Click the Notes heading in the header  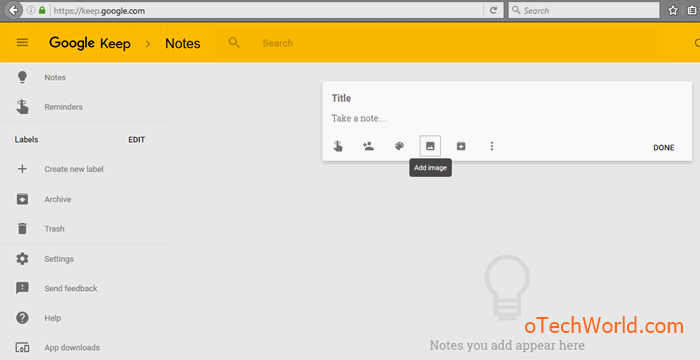tap(183, 43)
